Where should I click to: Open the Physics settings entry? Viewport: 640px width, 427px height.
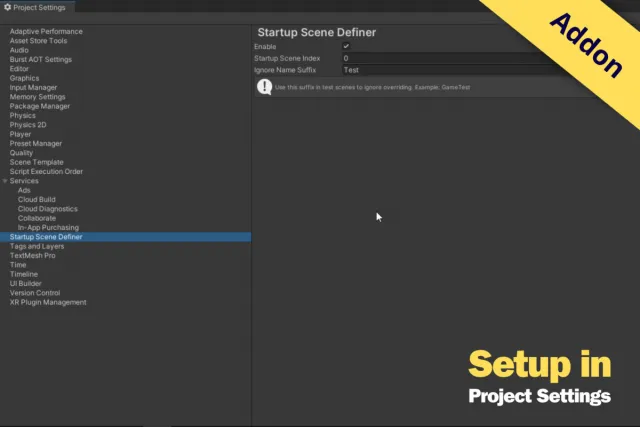click(x=22, y=116)
